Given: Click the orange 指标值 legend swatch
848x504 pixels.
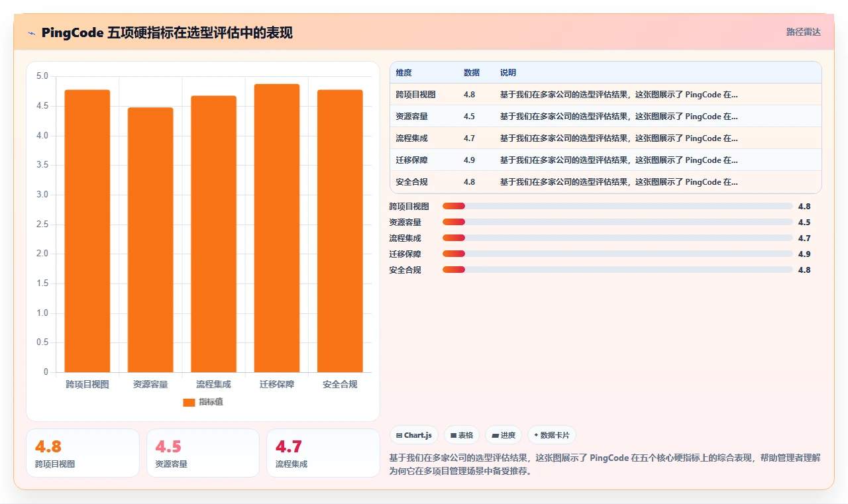Looking at the screenshot, I should (189, 402).
